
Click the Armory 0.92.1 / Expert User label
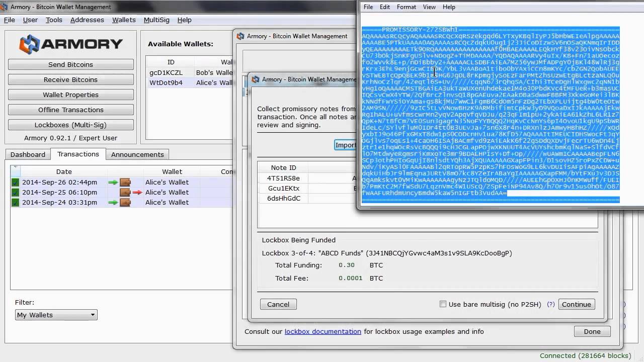click(70, 138)
